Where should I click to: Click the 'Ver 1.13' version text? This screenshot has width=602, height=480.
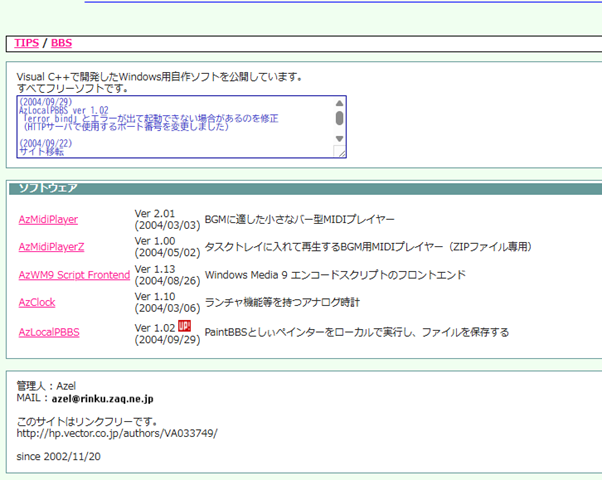click(x=154, y=269)
